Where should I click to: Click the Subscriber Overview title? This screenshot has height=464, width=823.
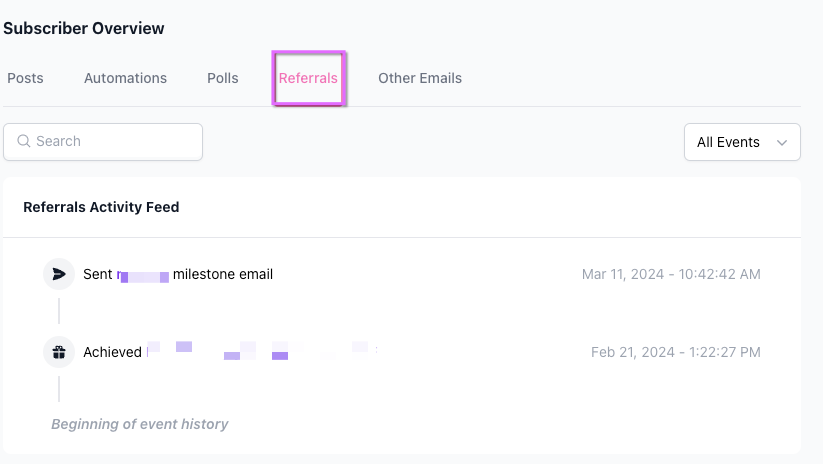(84, 28)
